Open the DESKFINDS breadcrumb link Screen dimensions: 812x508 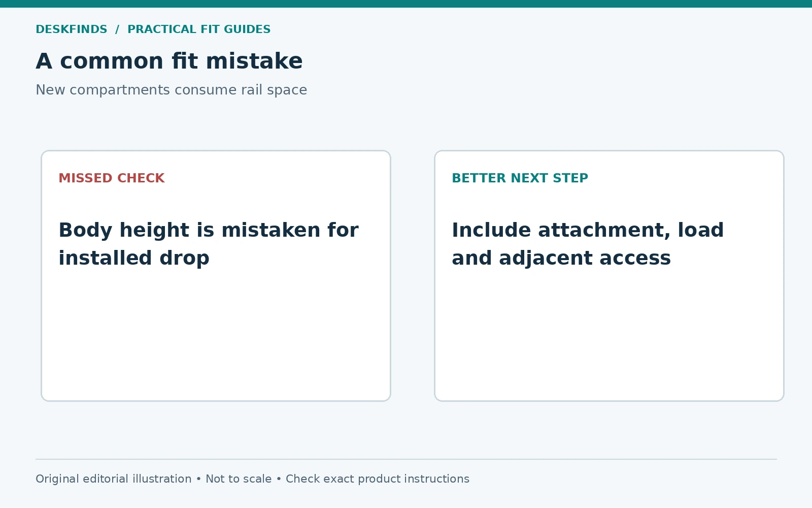click(x=72, y=29)
